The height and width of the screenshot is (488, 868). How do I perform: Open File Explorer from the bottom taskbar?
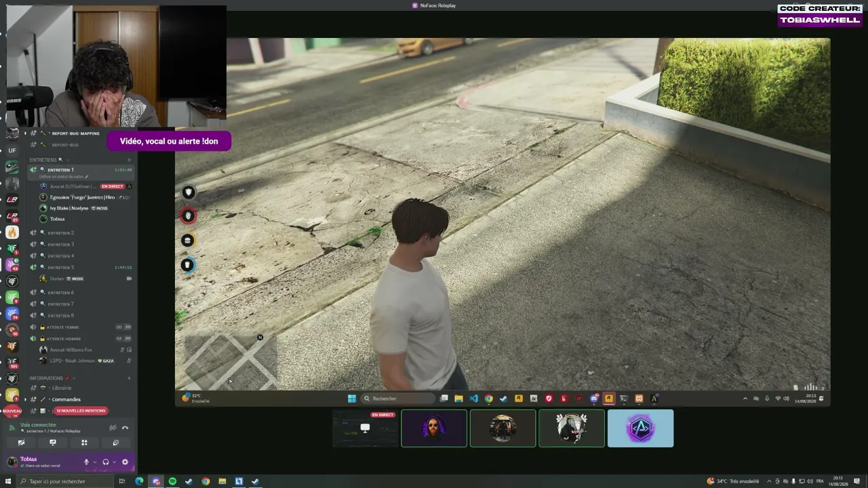(222, 481)
